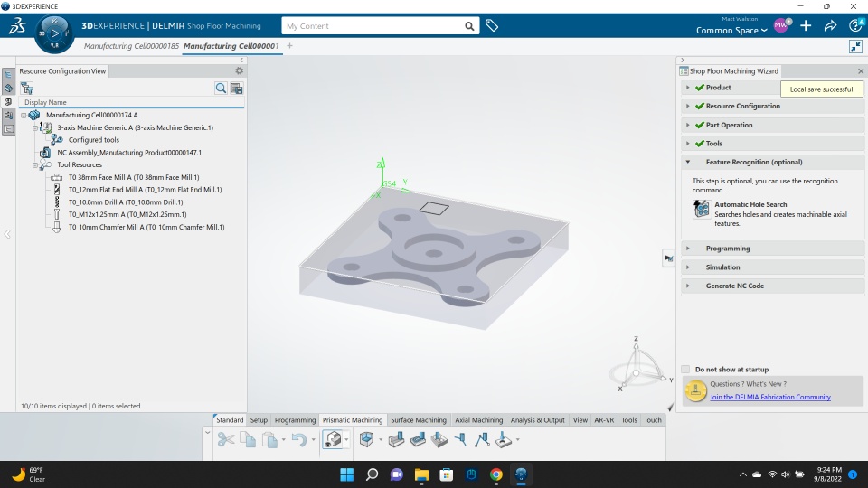
Task: Switch to the Programming toolbar tab
Action: (295, 420)
